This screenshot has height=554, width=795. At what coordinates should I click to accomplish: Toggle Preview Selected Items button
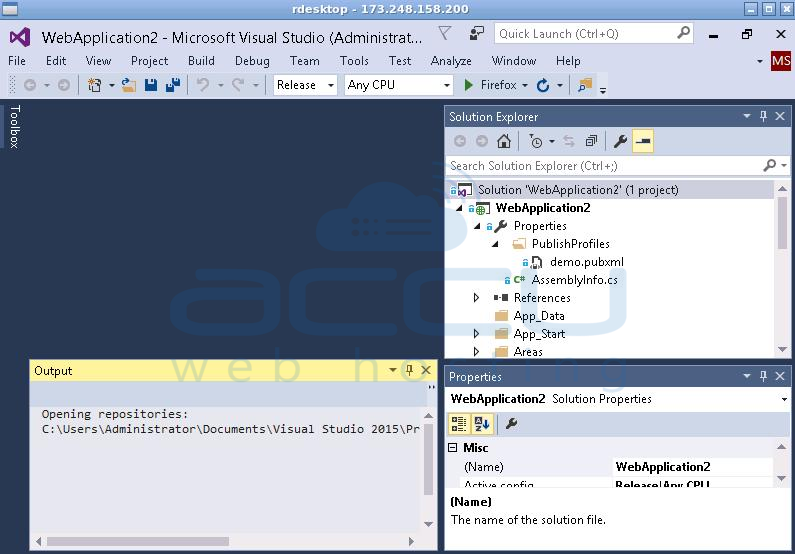coord(643,141)
